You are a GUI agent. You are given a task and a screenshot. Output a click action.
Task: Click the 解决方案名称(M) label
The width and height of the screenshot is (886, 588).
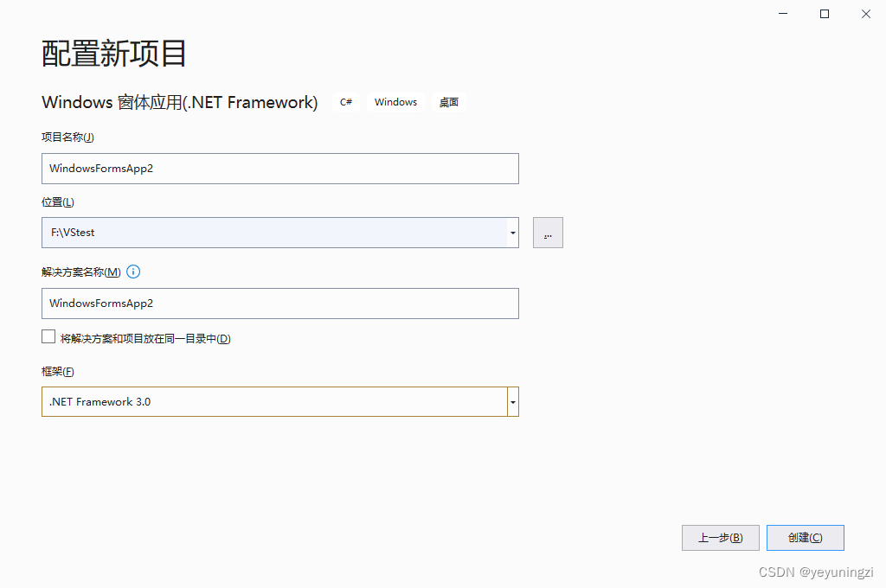pyautogui.click(x=80, y=272)
